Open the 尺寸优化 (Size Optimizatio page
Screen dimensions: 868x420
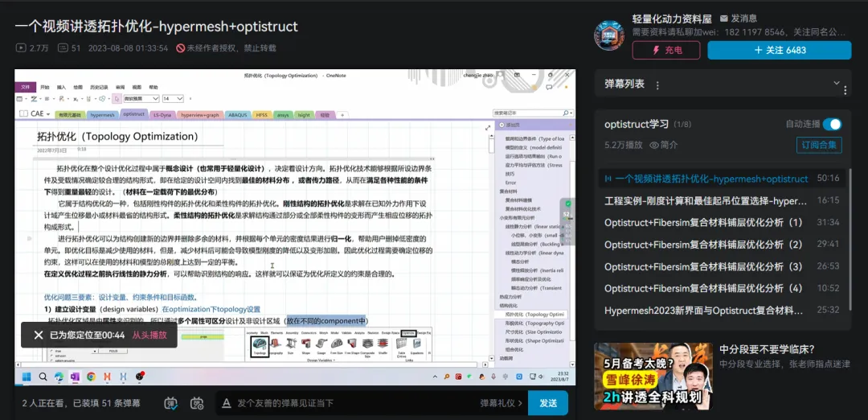point(534,331)
